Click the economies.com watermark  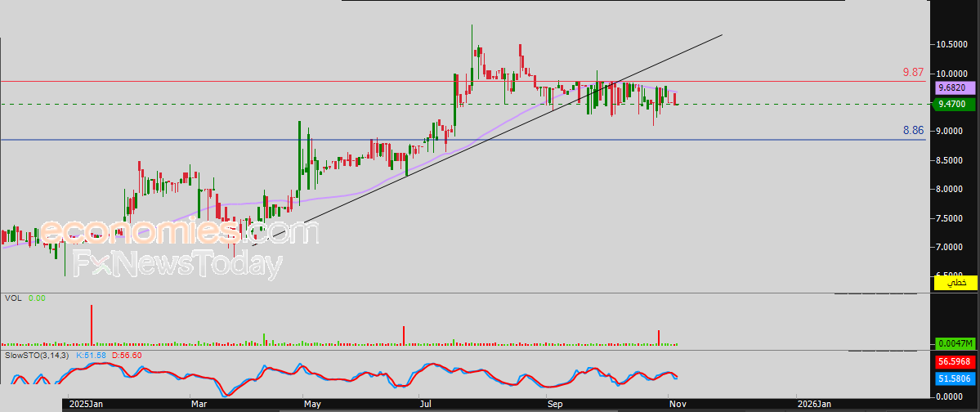pyautogui.click(x=179, y=232)
